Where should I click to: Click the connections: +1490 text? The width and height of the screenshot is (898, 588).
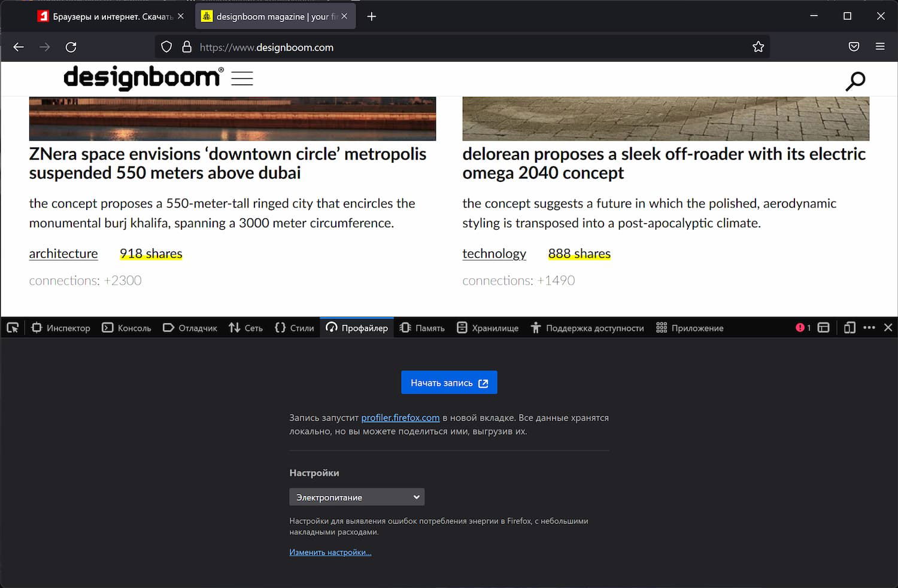tap(518, 281)
